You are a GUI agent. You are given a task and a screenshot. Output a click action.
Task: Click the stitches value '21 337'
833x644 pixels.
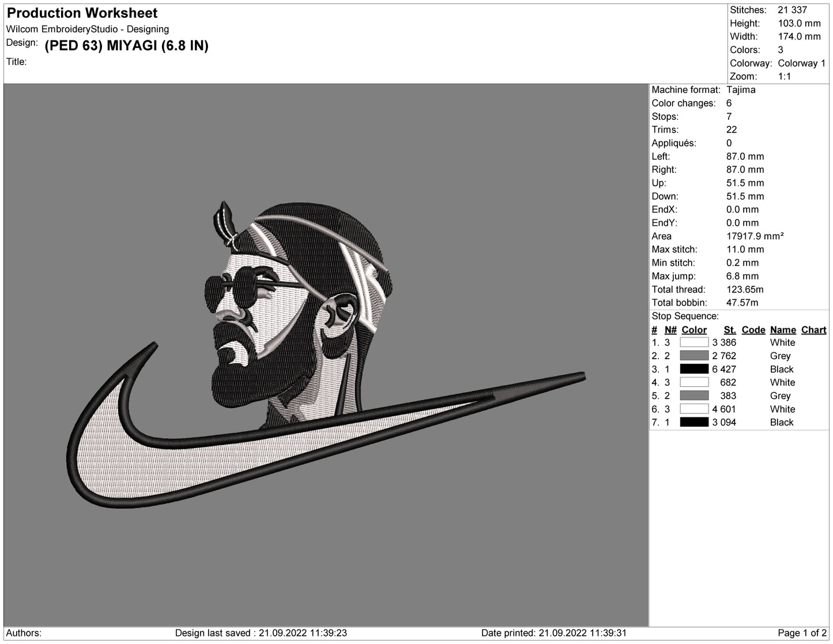pyautogui.click(x=793, y=10)
